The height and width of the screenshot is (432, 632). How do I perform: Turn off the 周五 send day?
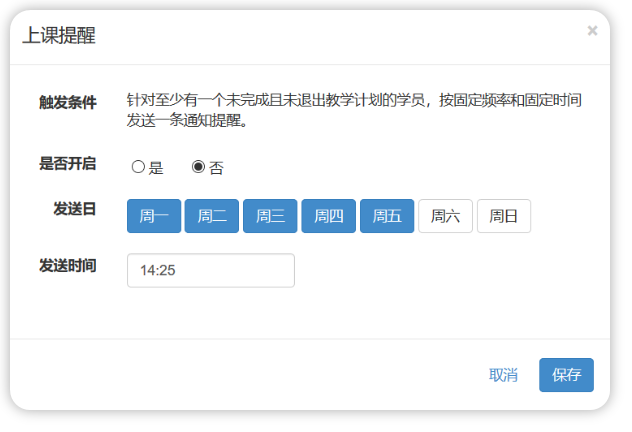(386, 216)
